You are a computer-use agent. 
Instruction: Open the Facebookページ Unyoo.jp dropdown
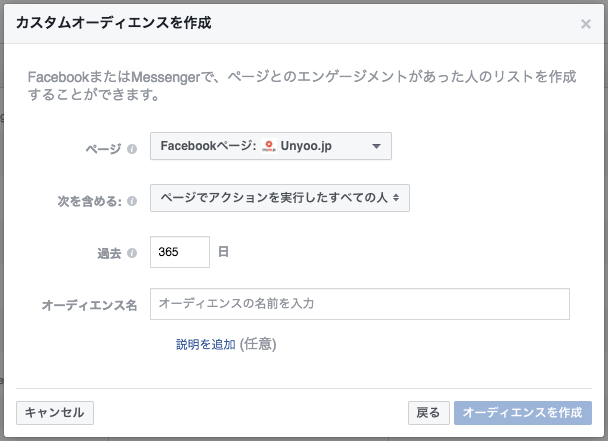coord(271,146)
